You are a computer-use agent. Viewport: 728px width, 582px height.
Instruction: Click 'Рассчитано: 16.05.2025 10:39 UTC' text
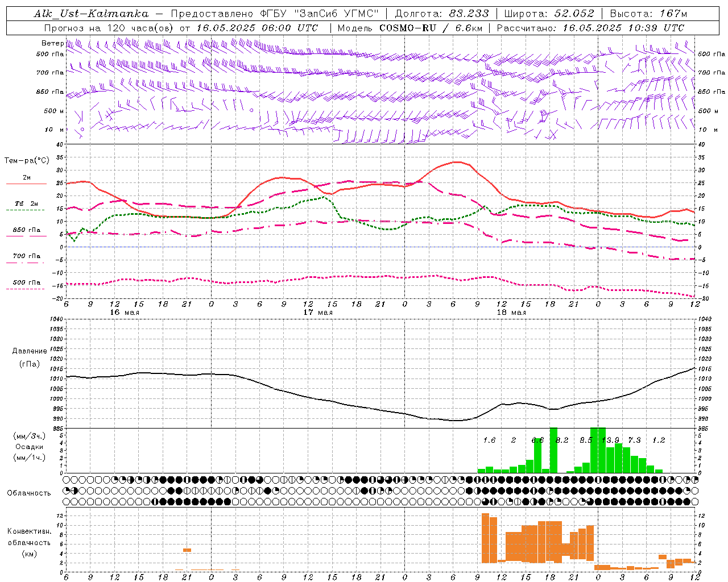[590, 28]
